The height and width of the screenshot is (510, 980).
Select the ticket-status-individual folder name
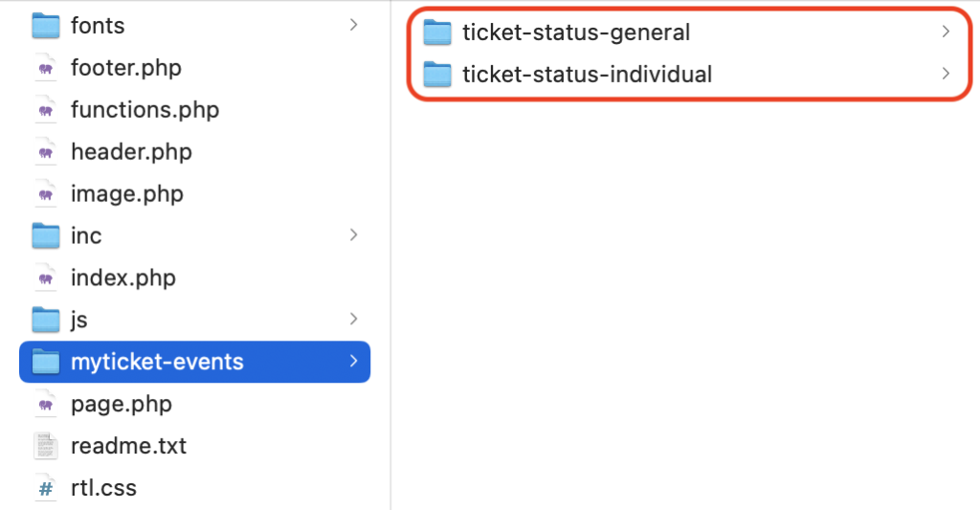(x=587, y=75)
